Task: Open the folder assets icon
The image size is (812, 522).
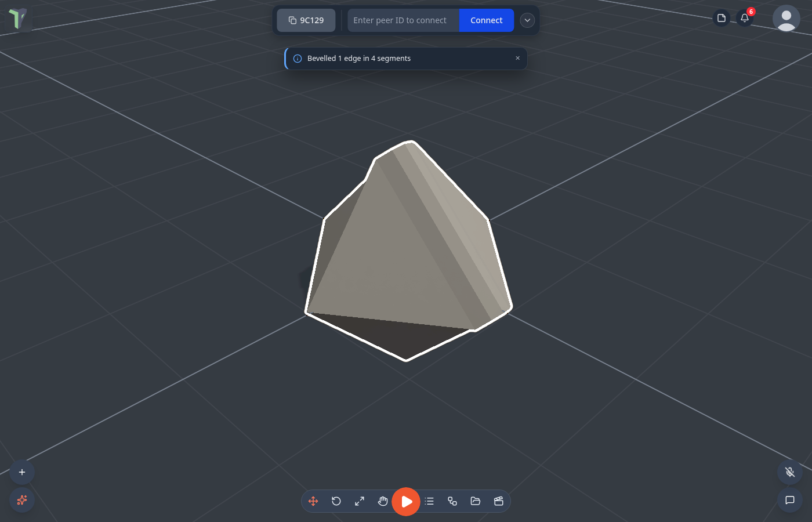Action: [476, 501]
